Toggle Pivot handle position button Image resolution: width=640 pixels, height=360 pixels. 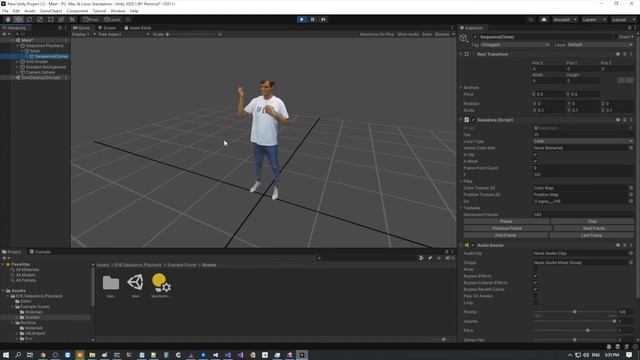(x=91, y=20)
